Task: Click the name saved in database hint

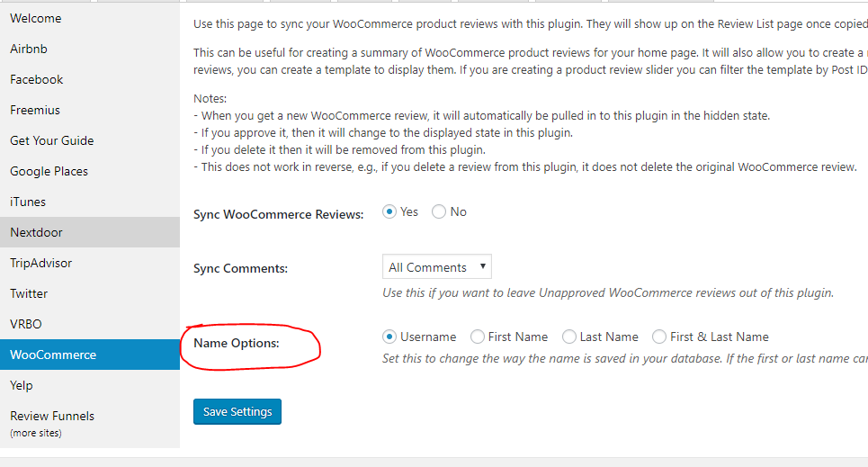Action: 625,359
